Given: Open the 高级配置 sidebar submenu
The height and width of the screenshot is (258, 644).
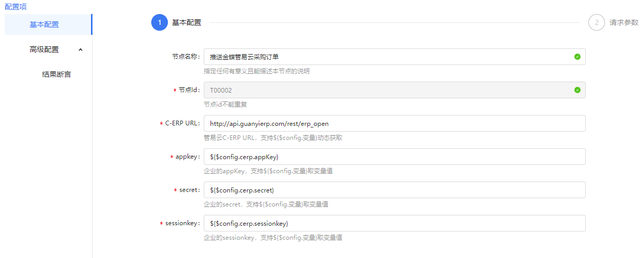Looking at the screenshot, I should (x=45, y=49).
